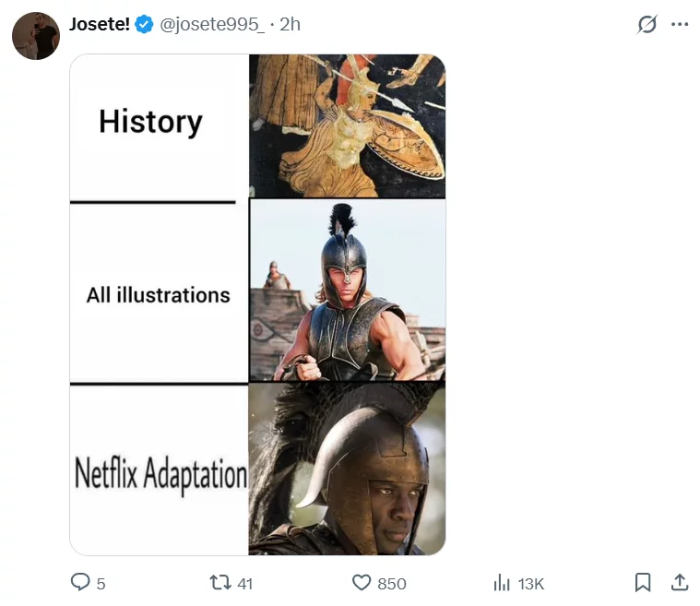Open the three-dot More options menu
Screen dimensions: 700x606
[x=680, y=25]
